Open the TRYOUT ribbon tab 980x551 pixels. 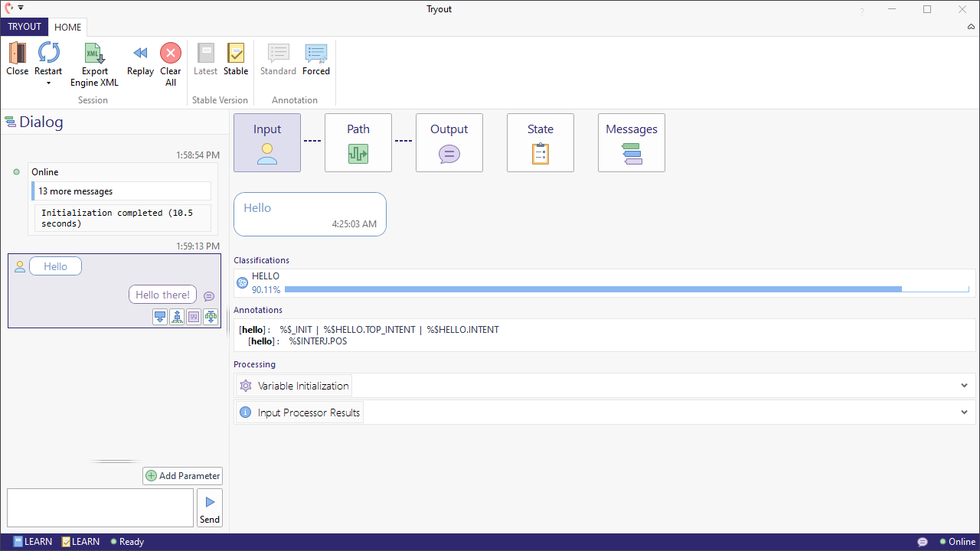(24, 27)
